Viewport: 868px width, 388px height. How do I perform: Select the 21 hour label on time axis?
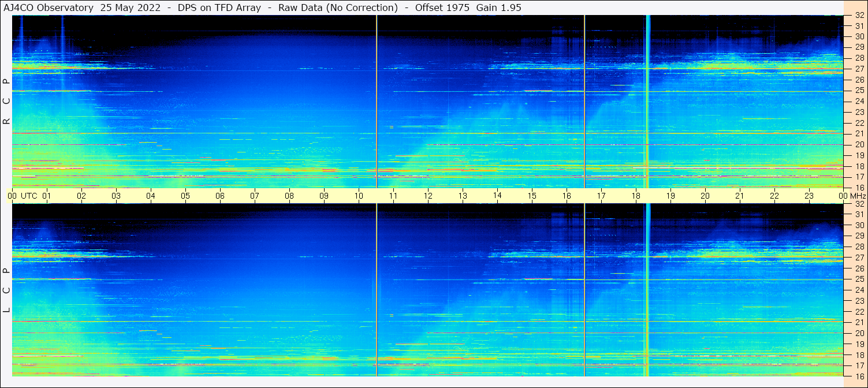(740, 196)
